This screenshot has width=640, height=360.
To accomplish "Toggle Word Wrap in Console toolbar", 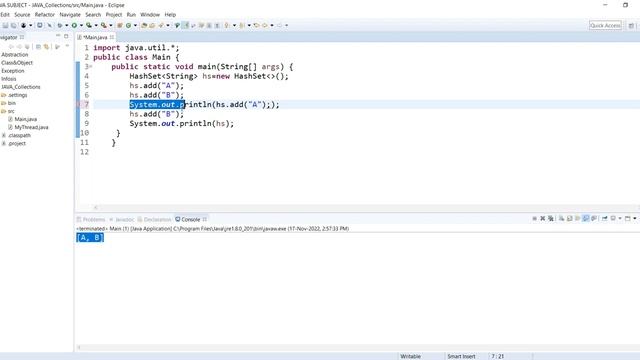I will click(x=578, y=219).
